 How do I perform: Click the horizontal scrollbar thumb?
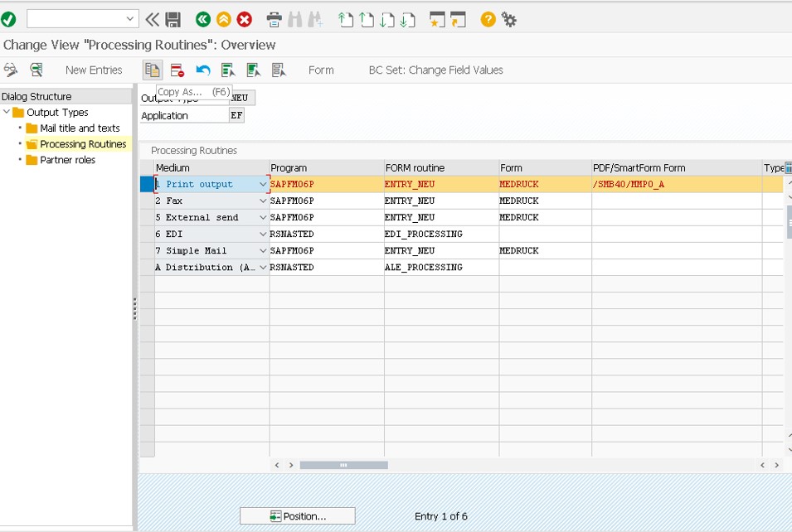coord(343,465)
